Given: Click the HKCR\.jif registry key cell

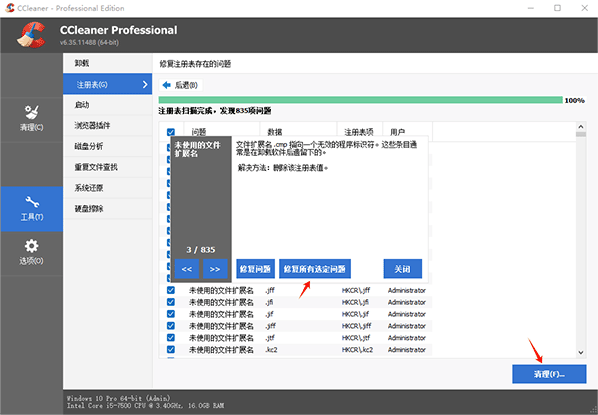Looking at the screenshot, I should click(355, 314).
